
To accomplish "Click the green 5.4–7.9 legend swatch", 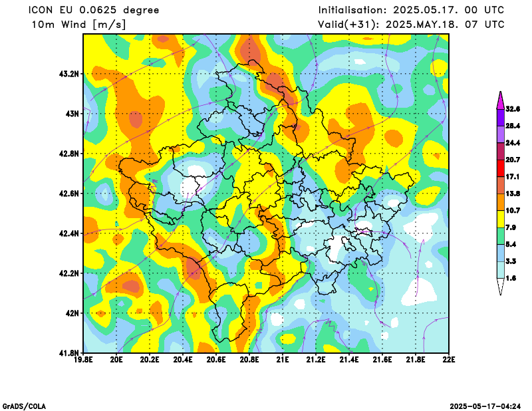I will click(x=501, y=236).
